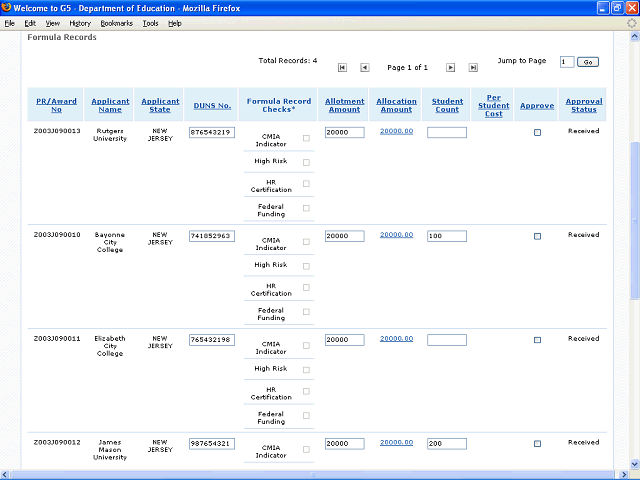
Task: Click Rutgers University Student Count field
Action: (x=447, y=132)
